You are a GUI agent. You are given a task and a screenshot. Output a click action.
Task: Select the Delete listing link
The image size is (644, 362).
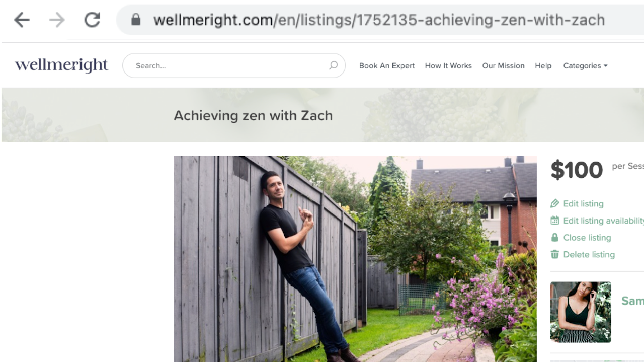[589, 254]
